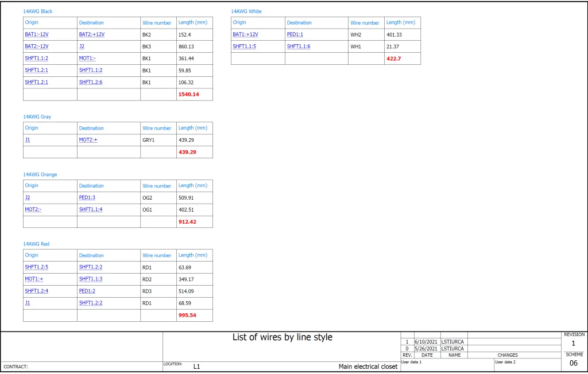588x374 pixels.
Task: Open BAT1:+12V origin in White table
Action: 245,34
